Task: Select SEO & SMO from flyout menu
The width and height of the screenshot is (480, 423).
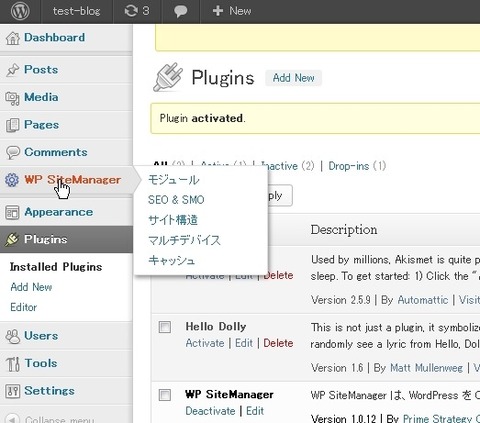Action: (176, 200)
